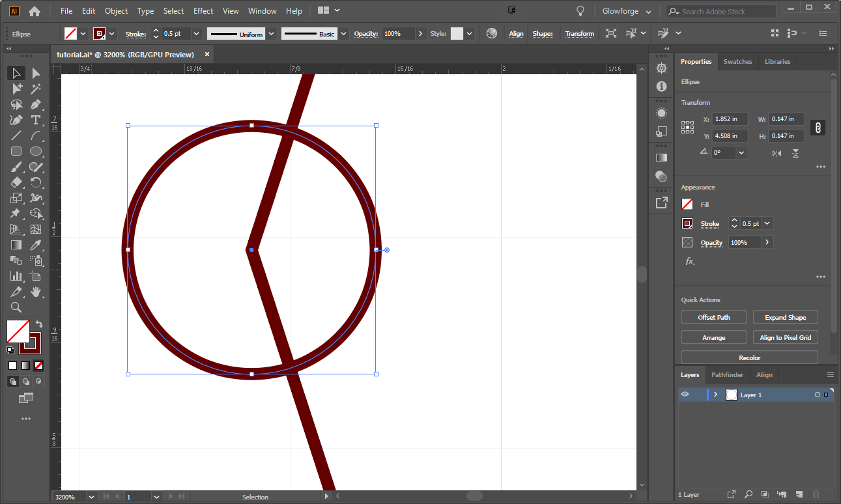Click the Recolor button
Viewport: 841px width, 504px height.
click(x=750, y=357)
